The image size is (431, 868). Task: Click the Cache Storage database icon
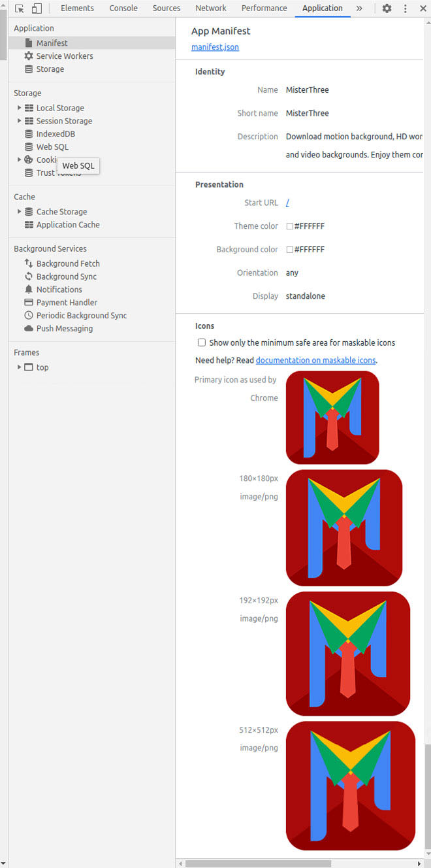tap(29, 212)
